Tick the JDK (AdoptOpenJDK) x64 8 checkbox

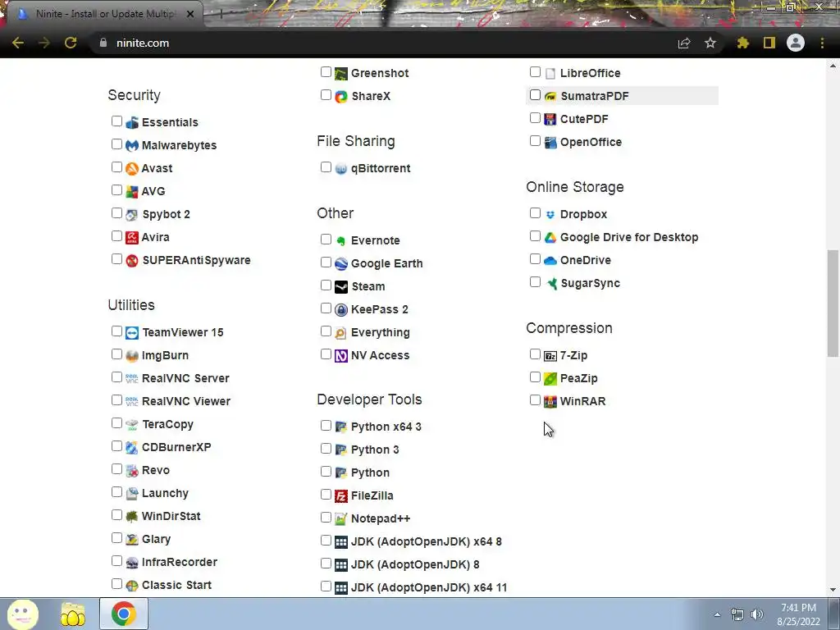pyautogui.click(x=326, y=541)
